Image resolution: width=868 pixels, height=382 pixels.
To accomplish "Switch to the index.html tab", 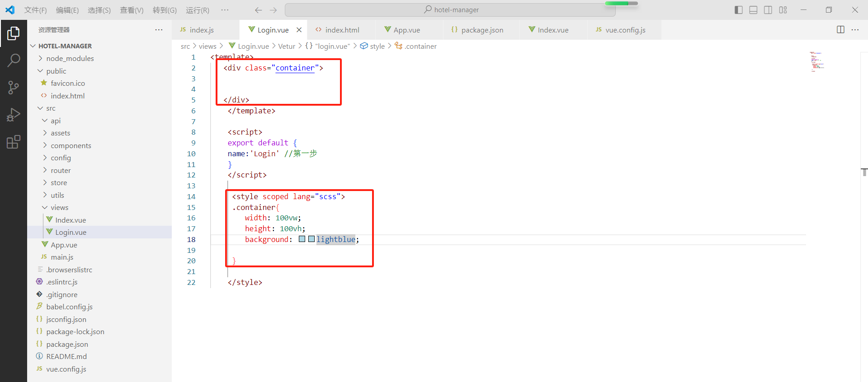I will (x=342, y=30).
